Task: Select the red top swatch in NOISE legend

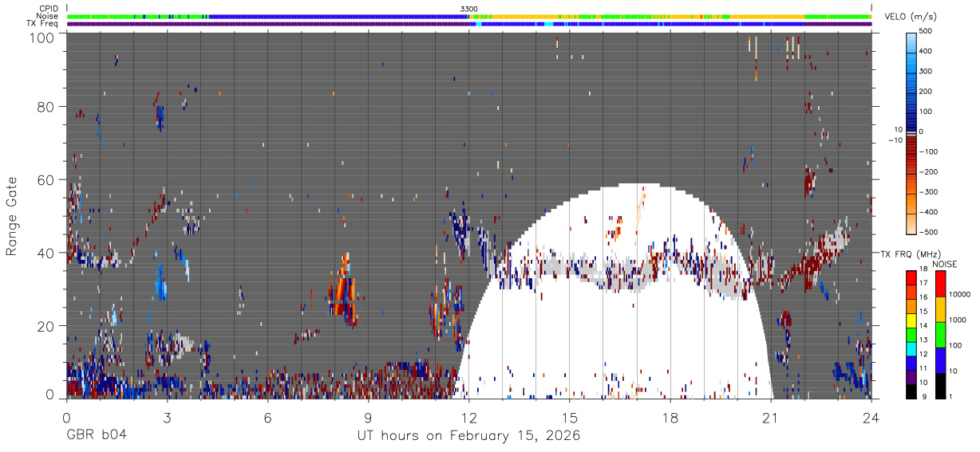Action: click(940, 283)
